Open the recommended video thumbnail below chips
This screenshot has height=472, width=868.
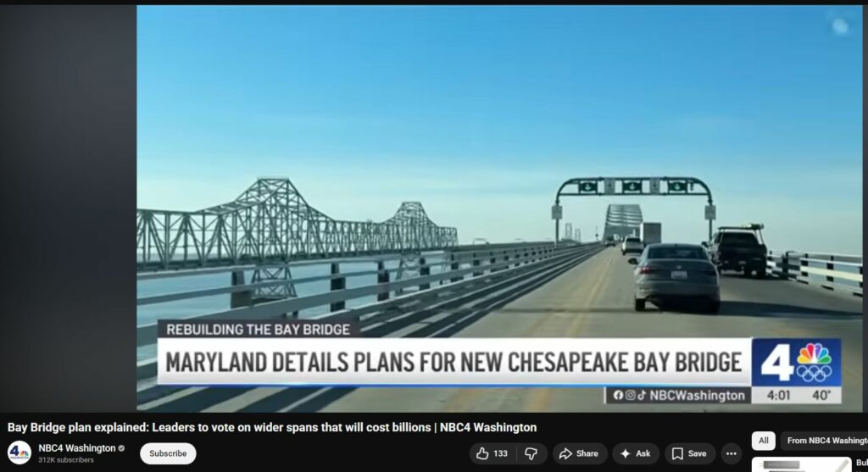click(x=801, y=465)
